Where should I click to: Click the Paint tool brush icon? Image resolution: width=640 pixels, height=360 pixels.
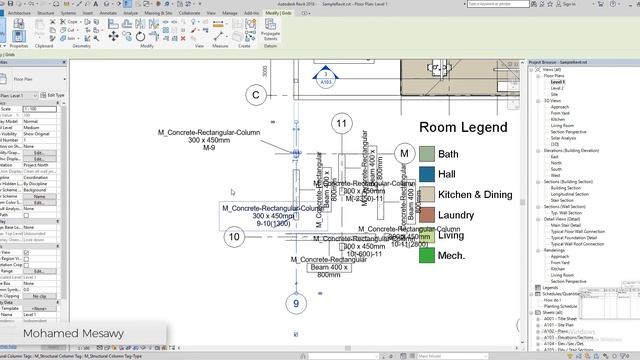coord(193,30)
